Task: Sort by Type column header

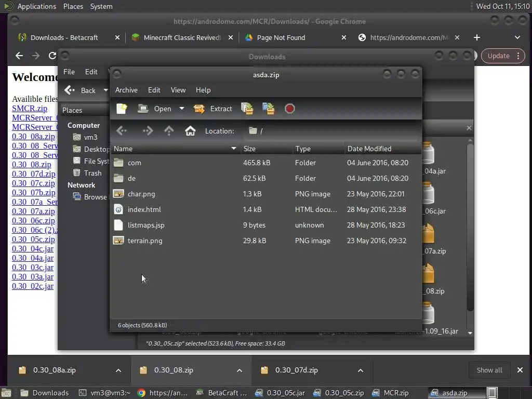Action: point(318,149)
